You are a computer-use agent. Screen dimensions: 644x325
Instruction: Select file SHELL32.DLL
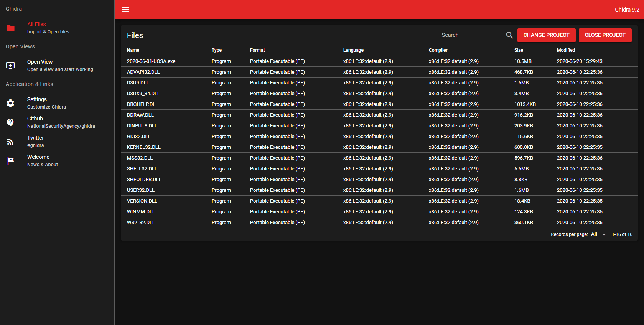142,169
